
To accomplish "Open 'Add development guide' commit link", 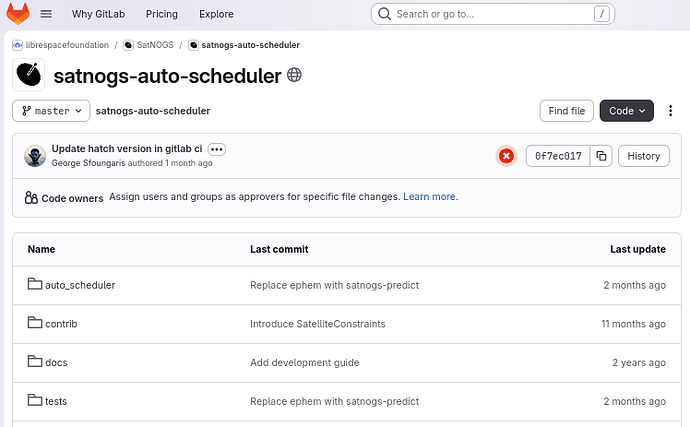I will tap(305, 363).
